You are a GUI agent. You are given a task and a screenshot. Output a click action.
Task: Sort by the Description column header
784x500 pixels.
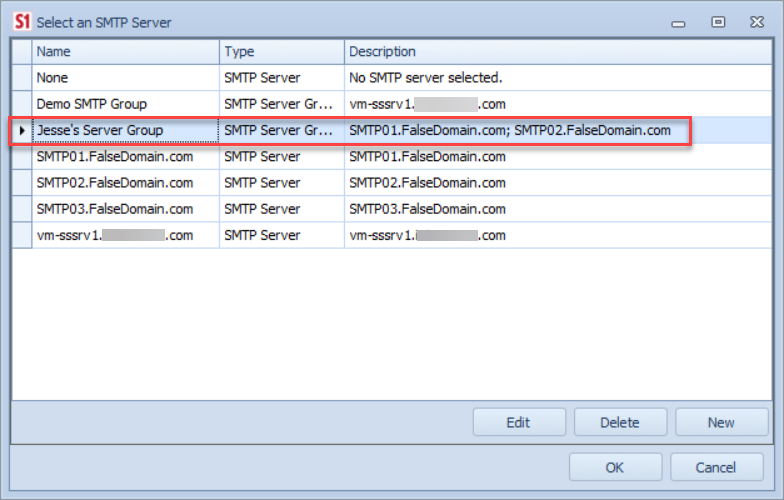[558, 52]
